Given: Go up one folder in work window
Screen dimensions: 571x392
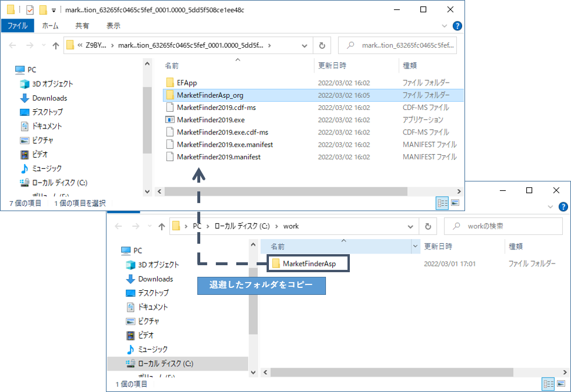Looking at the screenshot, I should pyautogui.click(x=162, y=226).
